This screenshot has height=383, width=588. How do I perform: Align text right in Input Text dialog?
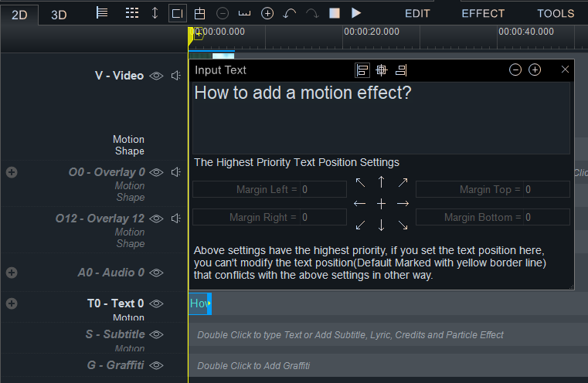(x=401, y=70)
